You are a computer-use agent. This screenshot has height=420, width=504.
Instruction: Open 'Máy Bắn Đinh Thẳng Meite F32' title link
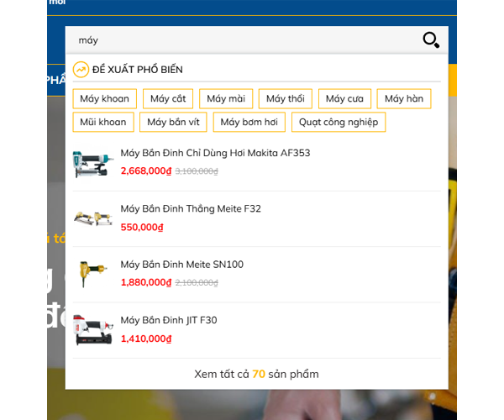[x=191, y=208]
